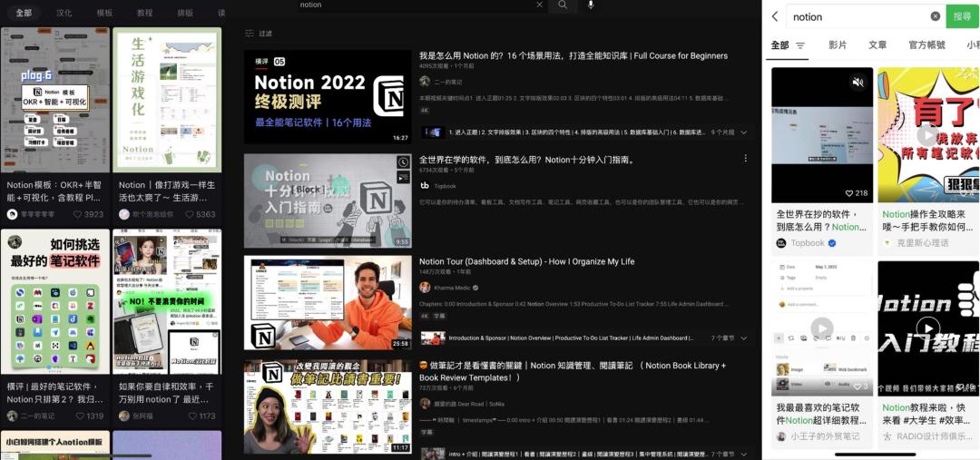Open author 张阿福 avatar
The image size is (980, 460).
click(x=123, y=416)
